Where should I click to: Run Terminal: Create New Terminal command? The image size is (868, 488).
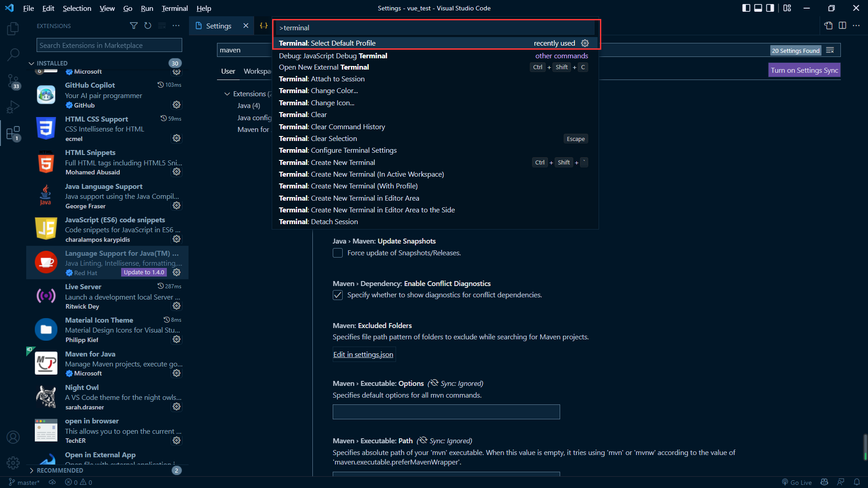(x=435, y=163)
